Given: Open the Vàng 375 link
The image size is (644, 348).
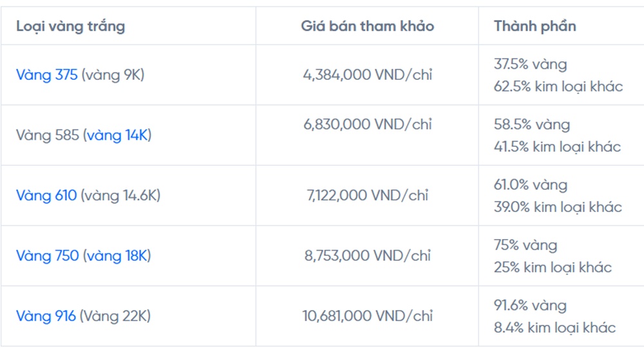Looking at the screenshot, I should tap(46, 75).
